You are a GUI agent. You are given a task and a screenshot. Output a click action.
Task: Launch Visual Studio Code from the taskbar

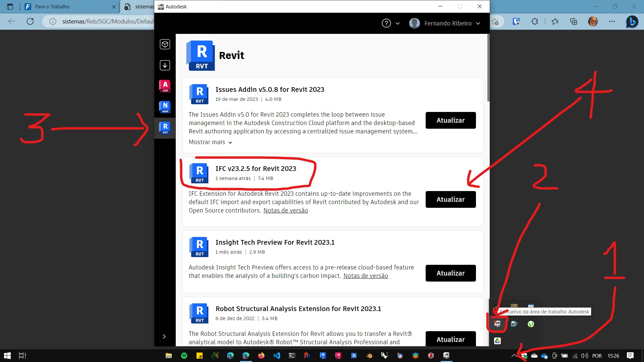[x=277, y=356]
